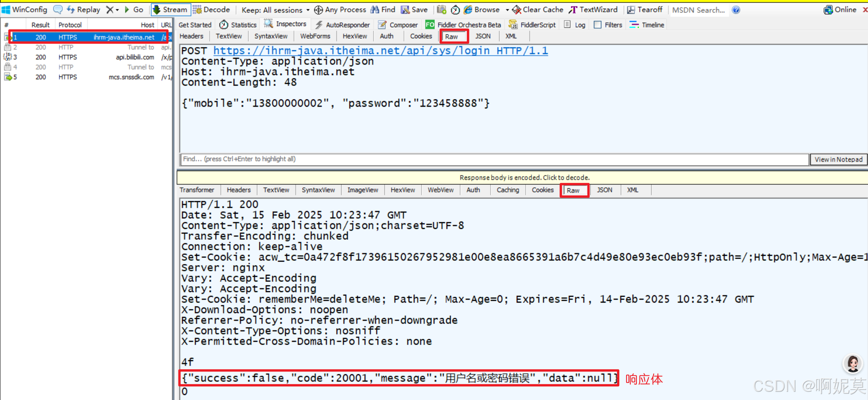868x400 pixels.
Task: Click the screenshot camera icon
Action: [x=441, y=10]
